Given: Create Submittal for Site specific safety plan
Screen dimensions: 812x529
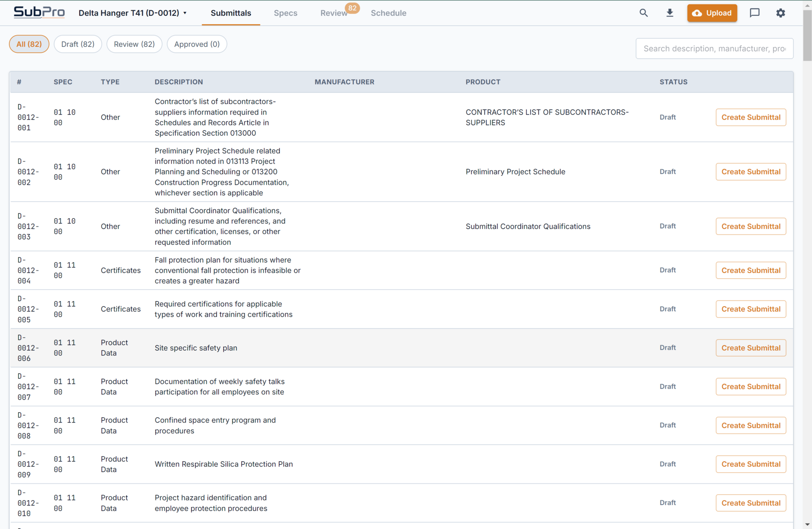Looking at the screenshot, I should [x=751, y=348].
